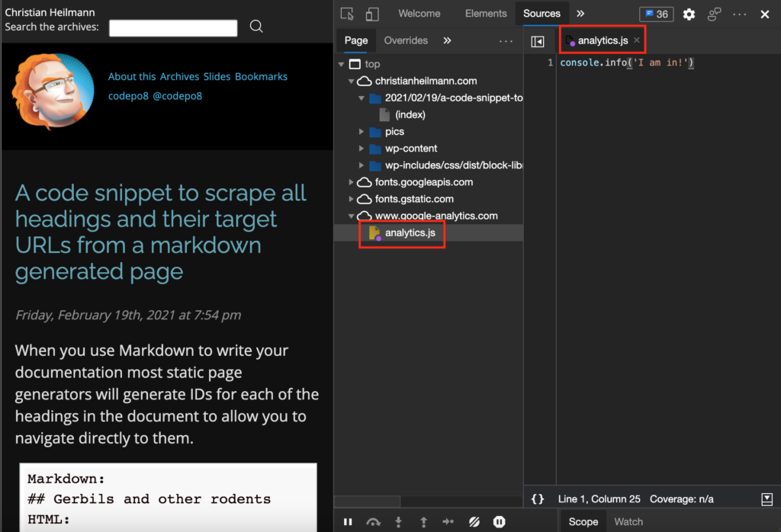The image size is (781, 532).
Task: Pretty print the code with braces icon
Action: coord(538,499)
